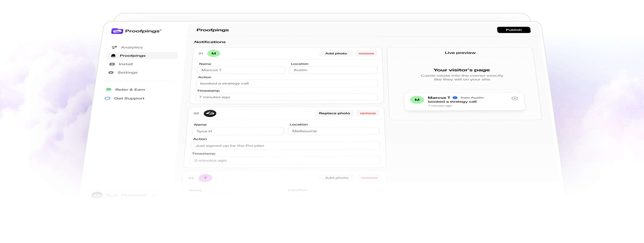
Task: Click the green M avatar of notification 01
Action: pos(214,53)
